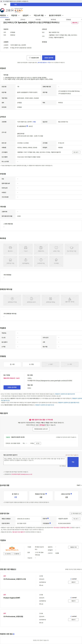Select the 장애인용 승강기 icon
Viewport: 82px width, 644px height.
[31, 300]
